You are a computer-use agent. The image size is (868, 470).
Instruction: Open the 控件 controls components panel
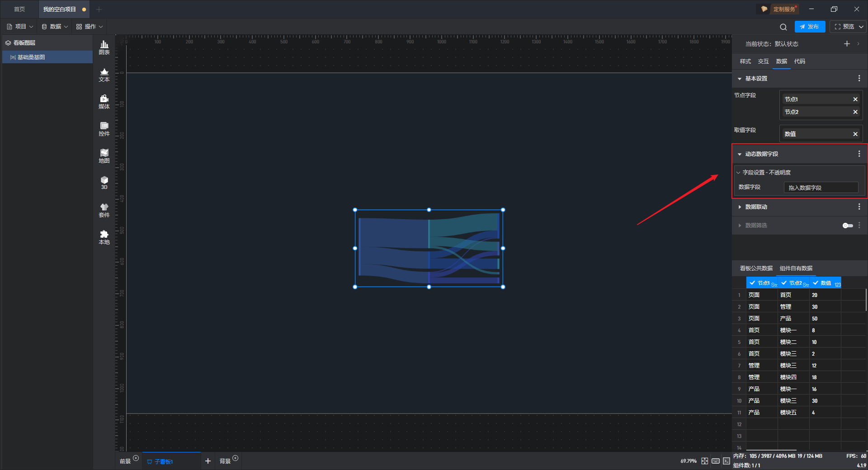(104, 129)
